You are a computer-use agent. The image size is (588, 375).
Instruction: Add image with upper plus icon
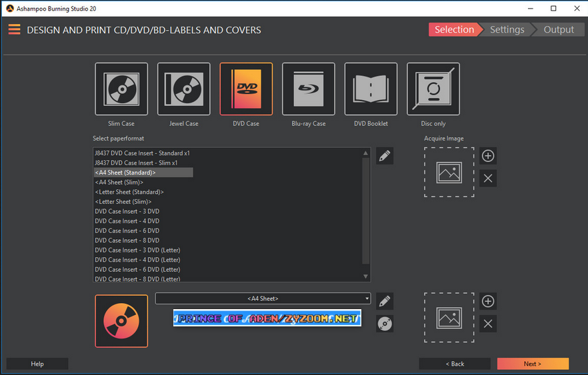(488, 156)
